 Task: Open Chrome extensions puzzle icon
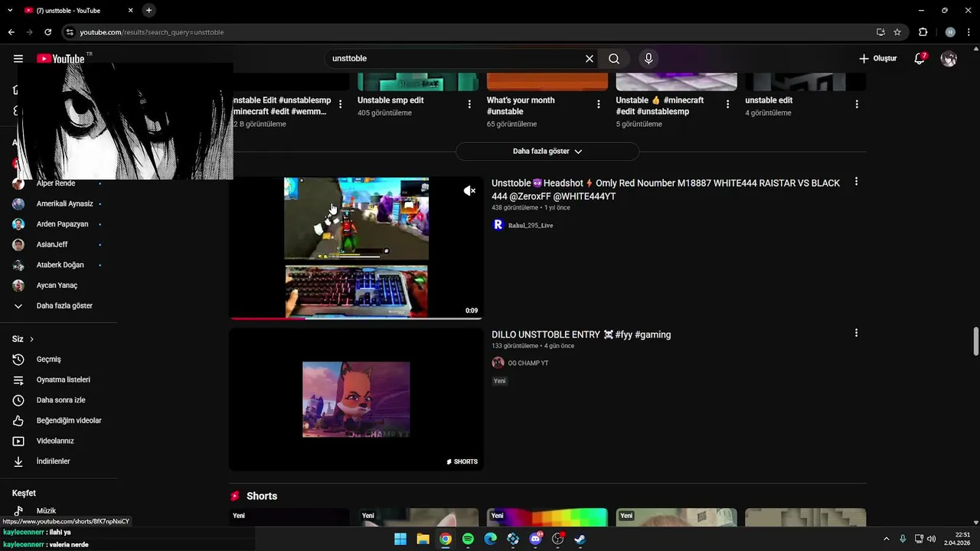(923, 32)
